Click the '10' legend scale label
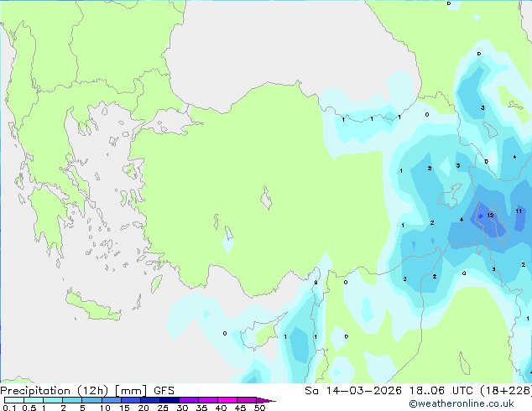Image resolution: width=532 pixels, height=411 pixels. (105, 408)
